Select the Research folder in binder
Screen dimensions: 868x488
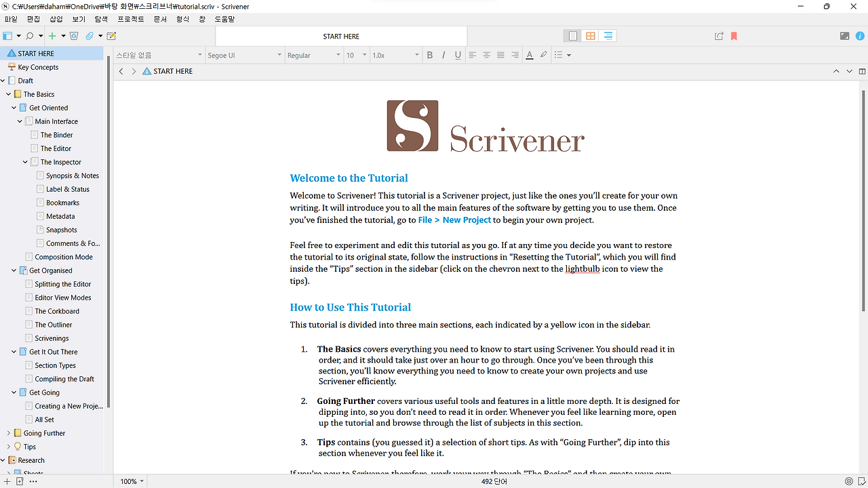(x=31, y=460)
